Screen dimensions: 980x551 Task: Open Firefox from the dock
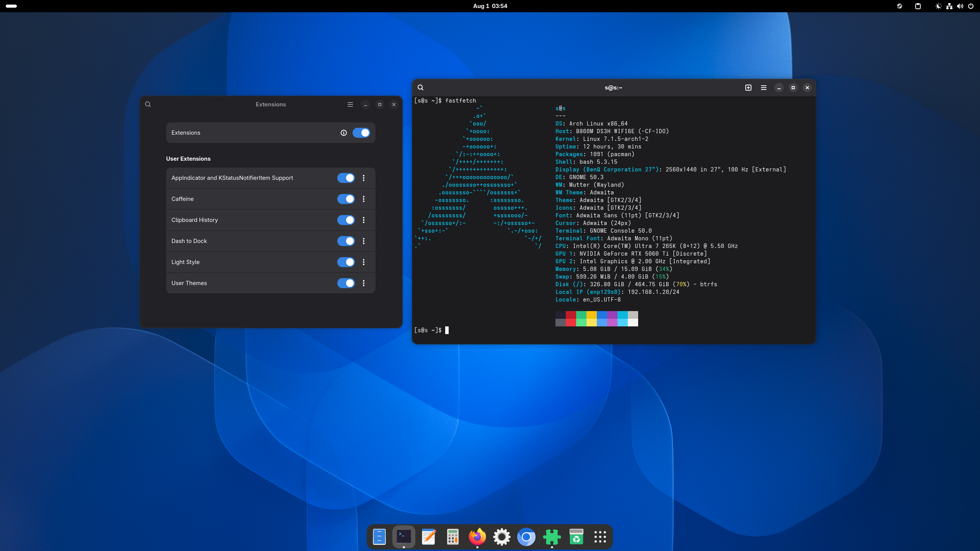(x=477, y=537)
